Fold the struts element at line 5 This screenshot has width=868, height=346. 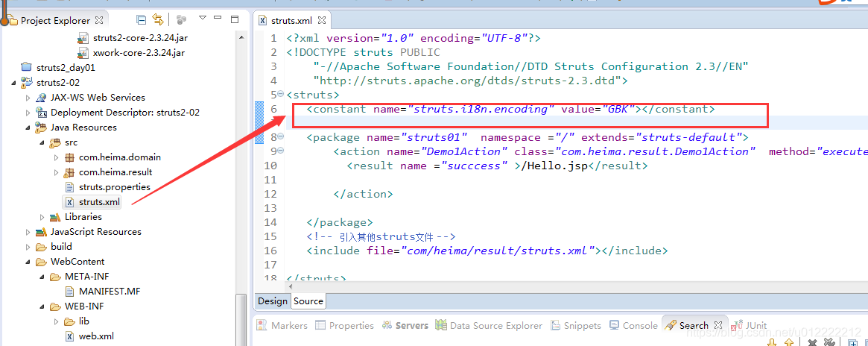[x=280, y=95]
